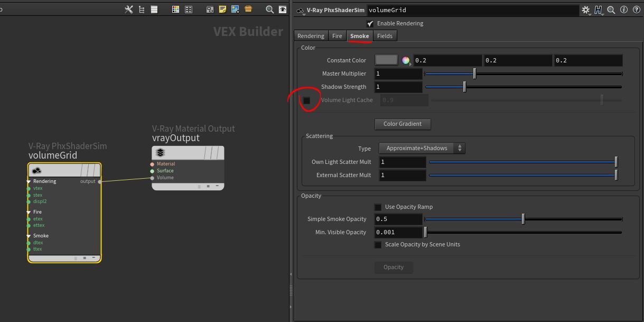644x322 pixels.
Task: Click the first Constant Color 0.2 field
Action: [447, 61]
